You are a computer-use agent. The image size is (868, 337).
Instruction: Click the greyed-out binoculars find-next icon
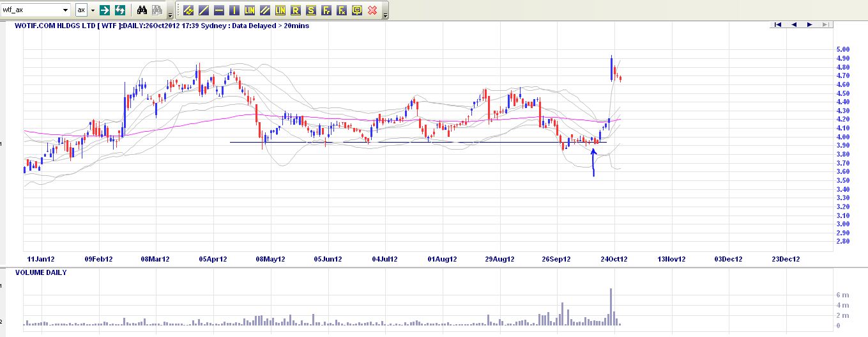(157, 10)
